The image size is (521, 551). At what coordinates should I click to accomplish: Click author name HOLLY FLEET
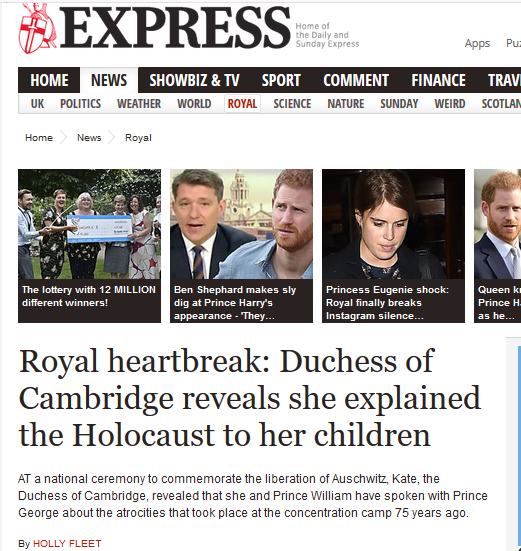click(67, 544)
